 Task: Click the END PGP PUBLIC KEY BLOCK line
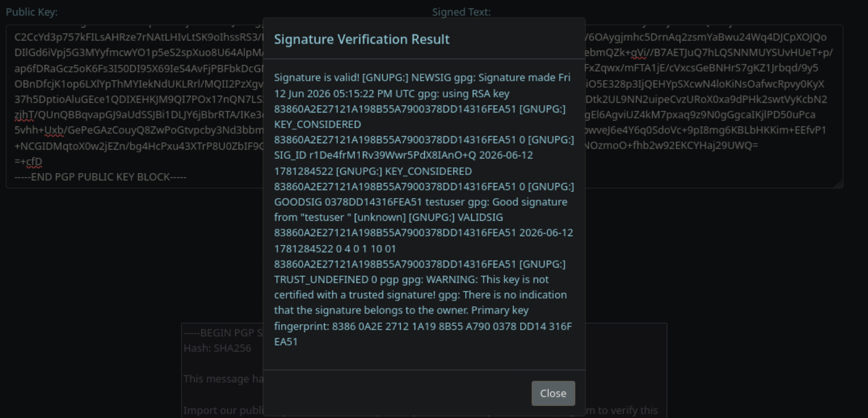tap(101, 177)
